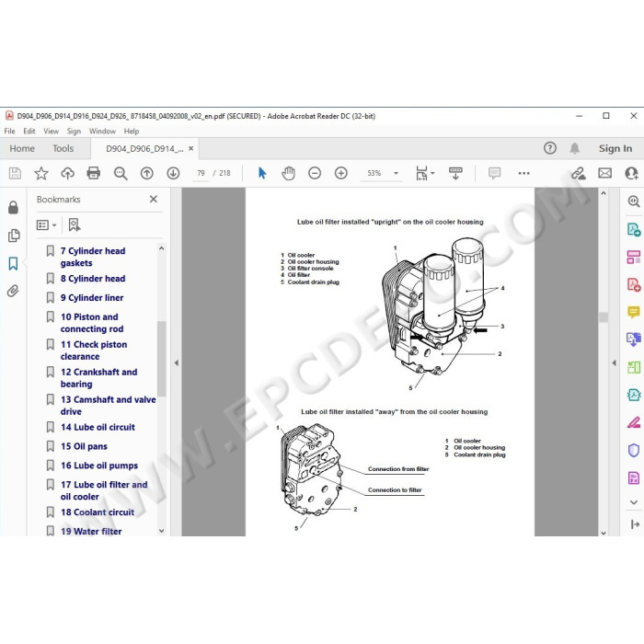644x644 pixels.
Task: Open bookmark options dropdown
Action: coord(46,224)
